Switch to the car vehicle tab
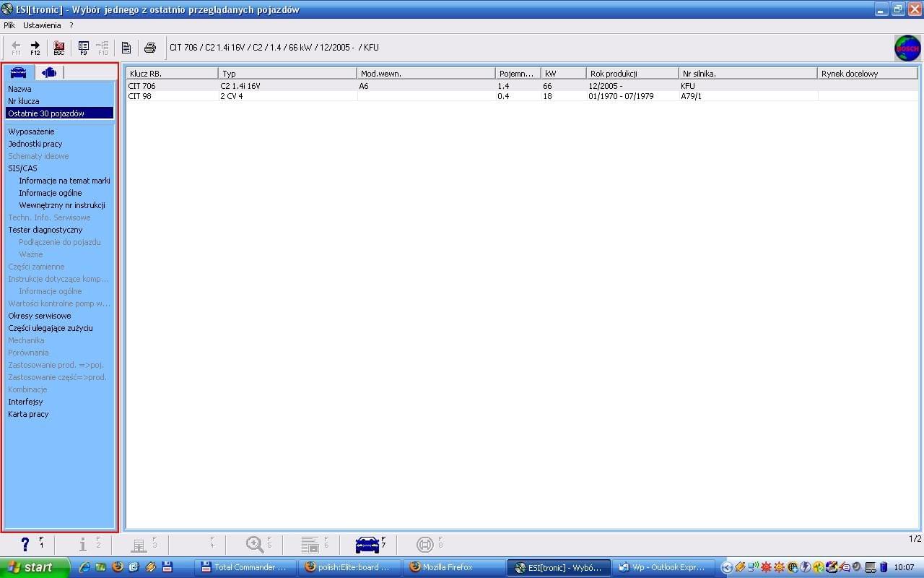 (19, 72)
